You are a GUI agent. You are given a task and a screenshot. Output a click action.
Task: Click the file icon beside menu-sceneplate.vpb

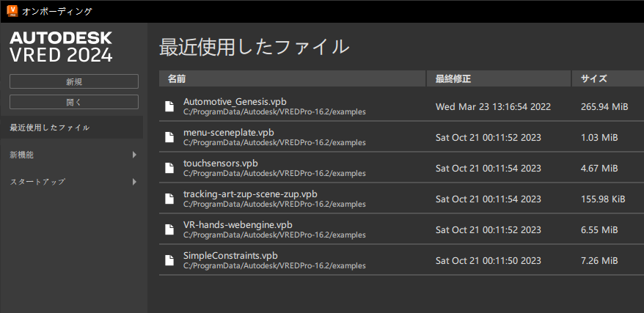169,137
